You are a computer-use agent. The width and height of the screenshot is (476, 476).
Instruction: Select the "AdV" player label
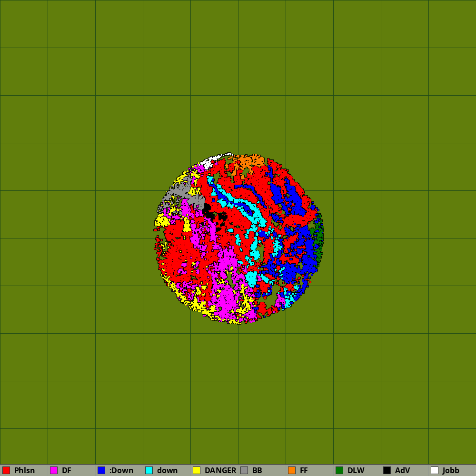click(403, 470)
